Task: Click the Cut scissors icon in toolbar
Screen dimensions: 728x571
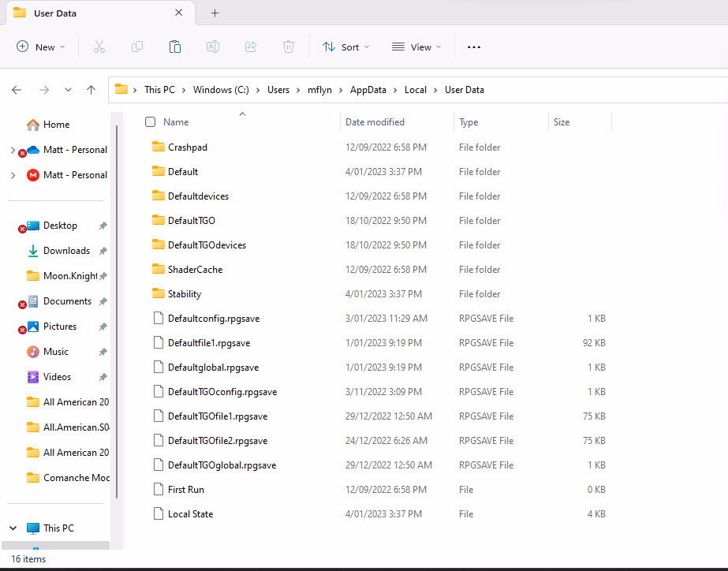Action: 99,47
